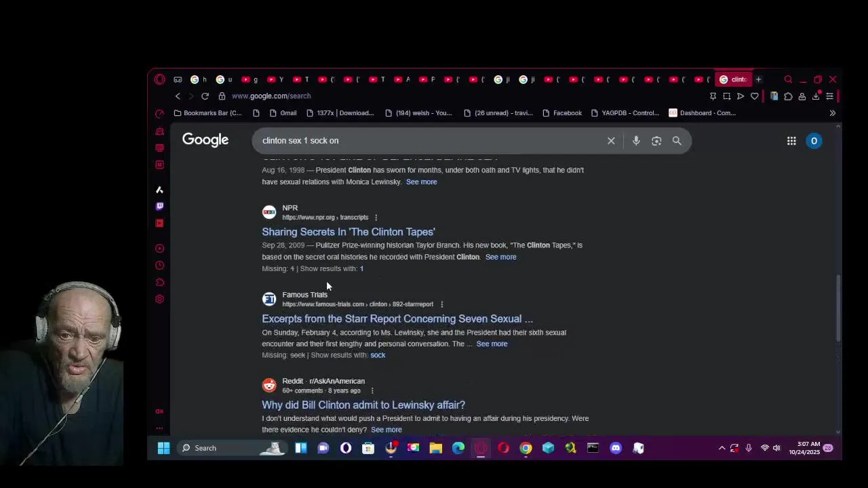868x488 pixels.
Task: Expand 'See more' on the Aug 16, 1998 snippet
Action: click(421, 182)
